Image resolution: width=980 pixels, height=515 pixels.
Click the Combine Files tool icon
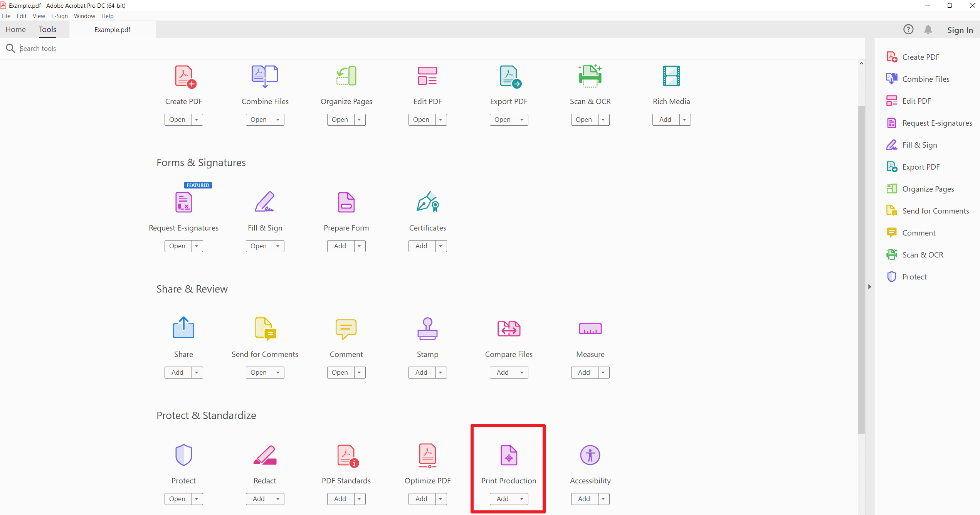click(265, 76)
